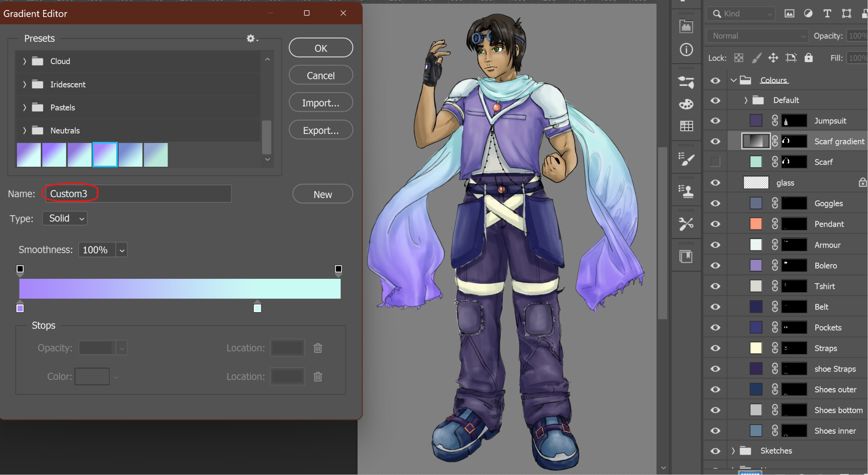Image resolution: width=868 pixels, height=475 pixels.
Task: Lock transparent pixels icon
Action: coord(739,58)
